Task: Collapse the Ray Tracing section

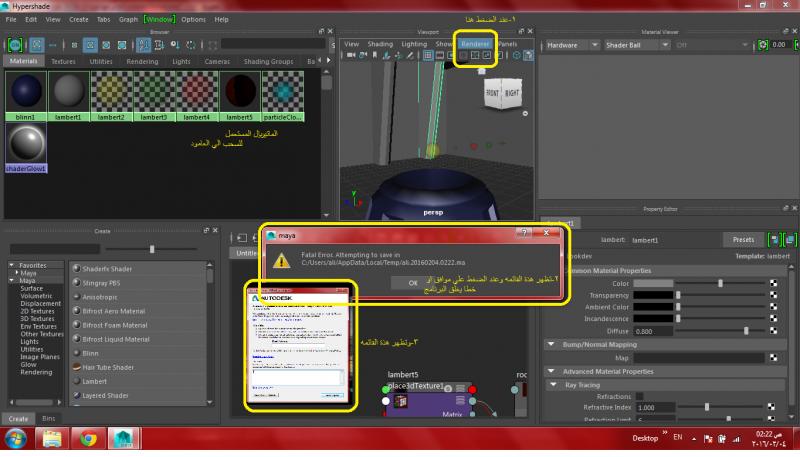Action: [554, 385]
